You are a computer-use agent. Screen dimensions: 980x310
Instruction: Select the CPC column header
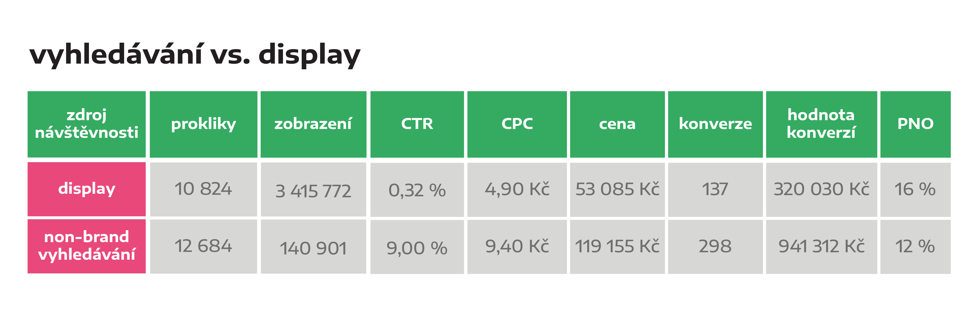point(517,124)
